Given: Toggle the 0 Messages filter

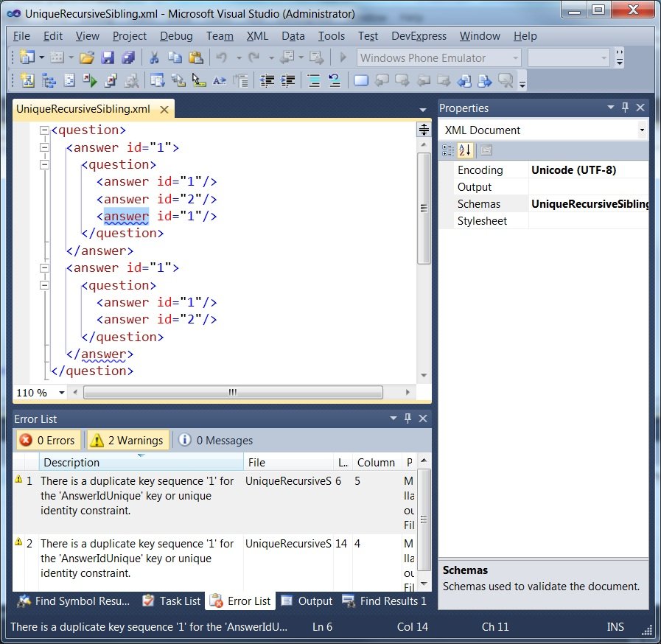Looking at the screenshot, I should (216, 441).
